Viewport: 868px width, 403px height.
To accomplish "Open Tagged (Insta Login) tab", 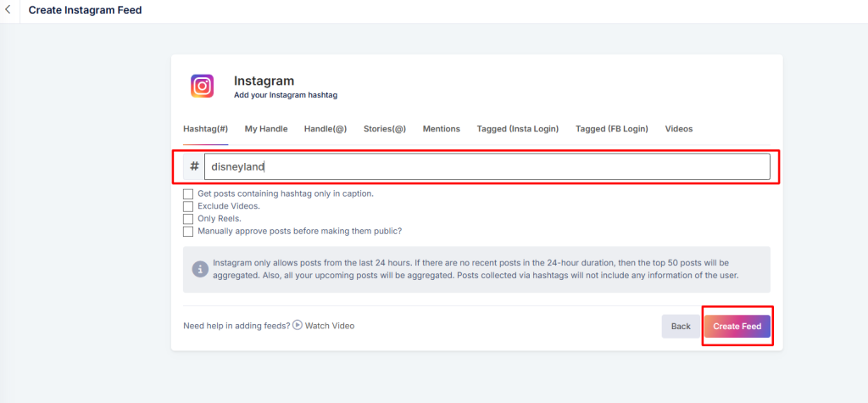I will tap(517, 129).
